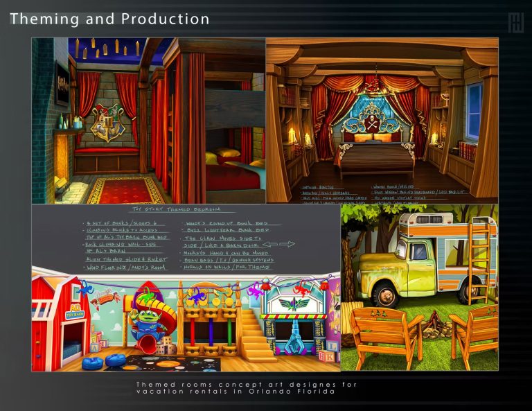The width and height of the screenshot is (532, 411).
Task: Click the "Theming and Production" title
Action: (109, 19)
